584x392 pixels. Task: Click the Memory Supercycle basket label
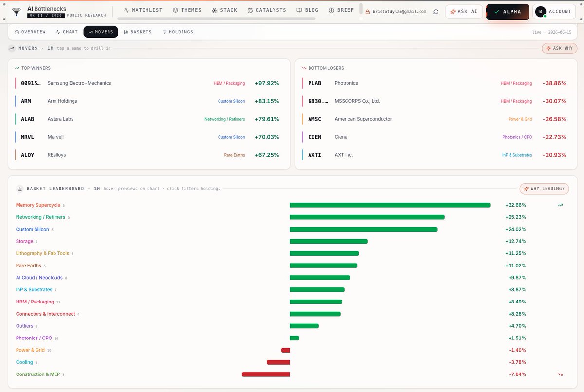[x=38, y=205]
